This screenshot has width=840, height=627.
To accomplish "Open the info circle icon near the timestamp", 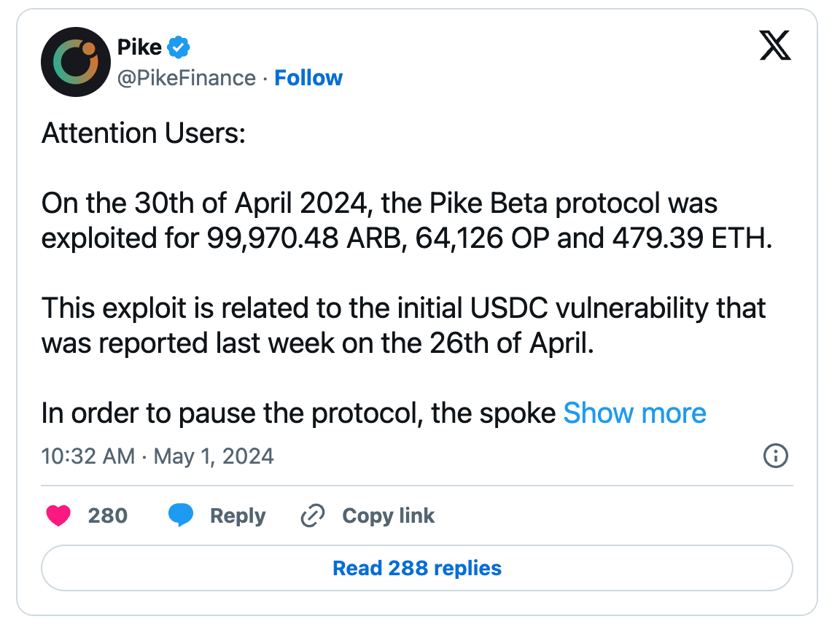I will click(x=776, y=456).
